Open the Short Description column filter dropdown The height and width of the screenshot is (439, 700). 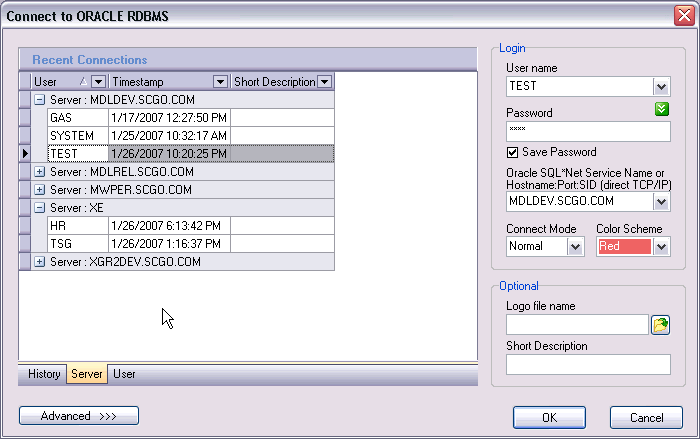(324, 82)
